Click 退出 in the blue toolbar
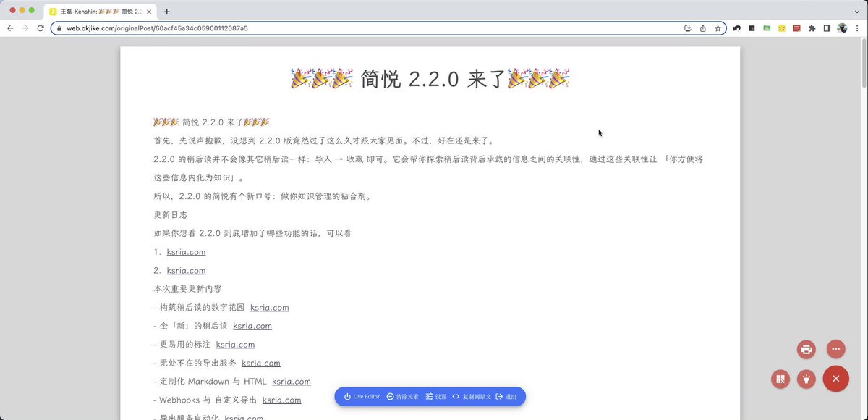This screenshot has width=868, height=420. (506, 397)
